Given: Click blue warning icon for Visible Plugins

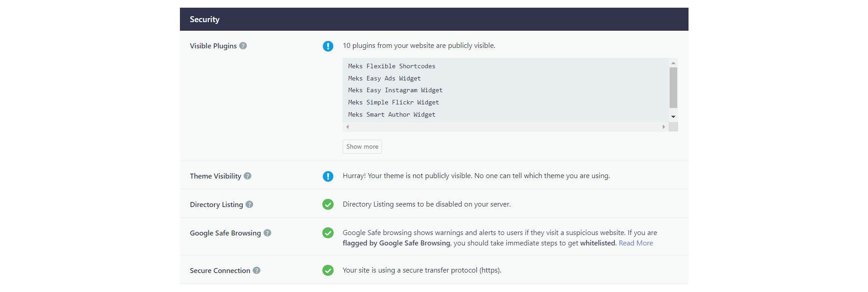Looking at the screenshot, I should pos(328,46).
